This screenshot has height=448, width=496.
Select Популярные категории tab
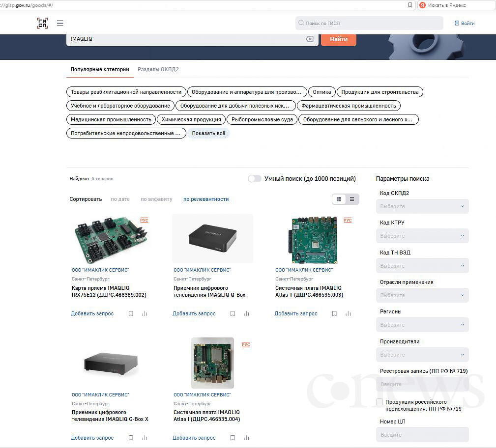click(100, 69)
